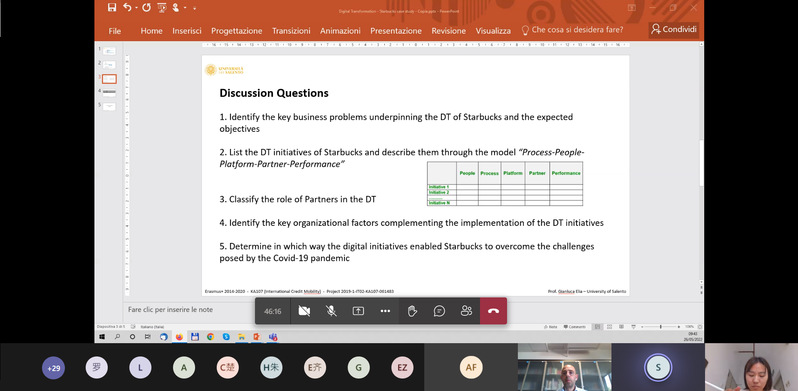Select the highlighted slide 3 thumbnail
The image size is (798, 391).
[109, 79]
